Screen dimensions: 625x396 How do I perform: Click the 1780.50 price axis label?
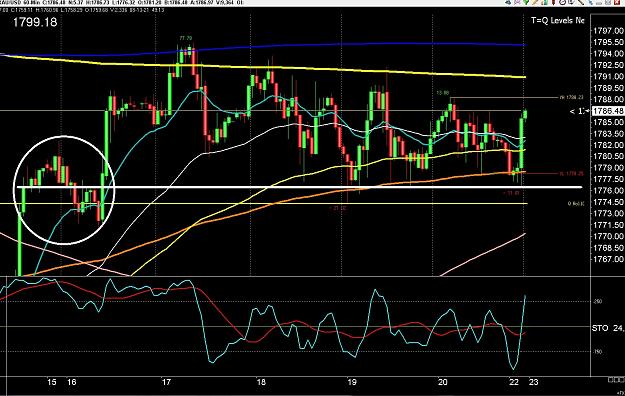[608, 156]
